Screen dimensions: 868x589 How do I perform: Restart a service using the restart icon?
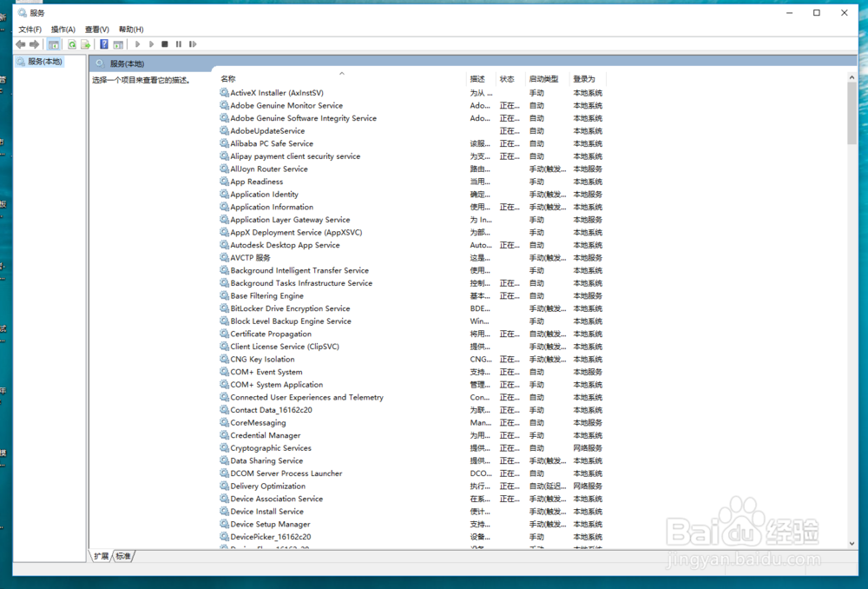click(193, 43)
